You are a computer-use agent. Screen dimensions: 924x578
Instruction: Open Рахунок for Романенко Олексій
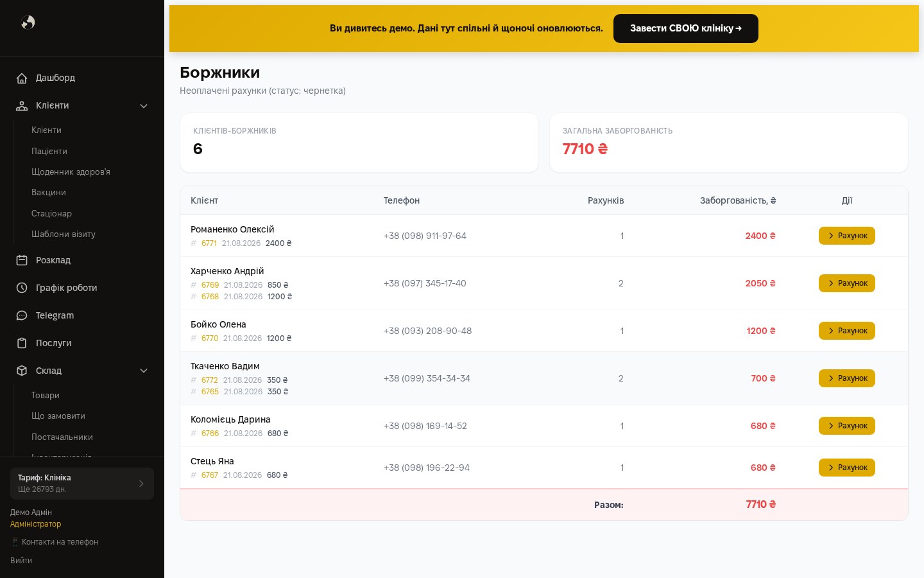[x=847, y=236]
